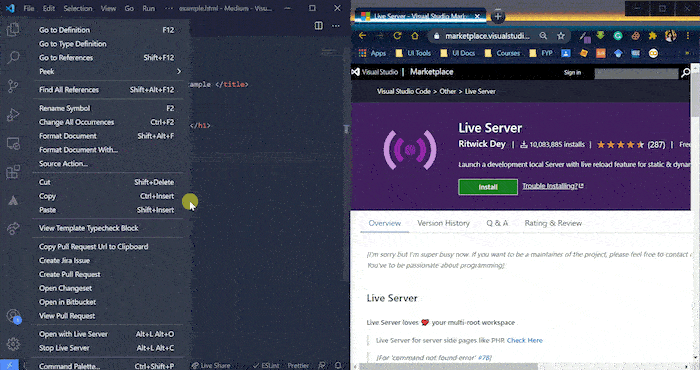700x370 pixels.
Task: Open Remote Explorer icon in activity bar
Action: click(13, 144)
